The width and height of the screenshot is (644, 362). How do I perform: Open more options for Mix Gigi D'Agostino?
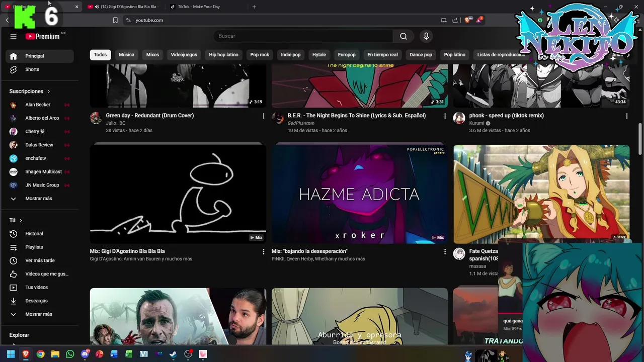tap(263, 251)
